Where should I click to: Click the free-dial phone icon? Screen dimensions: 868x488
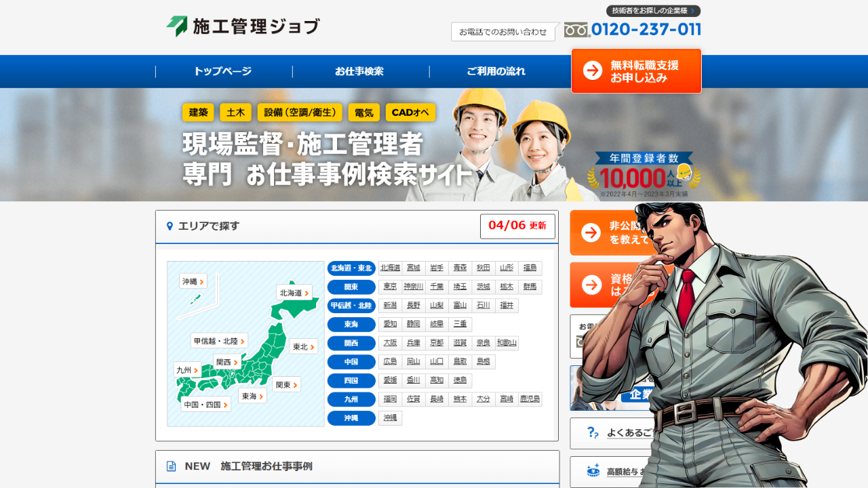576,30
